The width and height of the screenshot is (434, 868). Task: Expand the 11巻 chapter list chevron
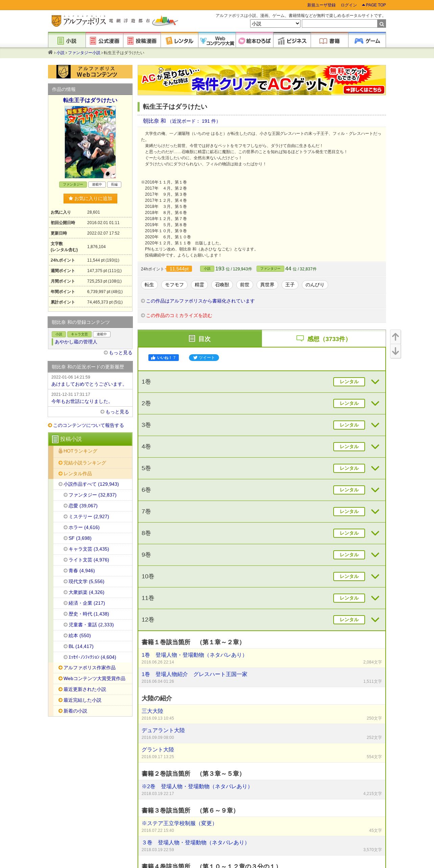[x=375, y=598]
